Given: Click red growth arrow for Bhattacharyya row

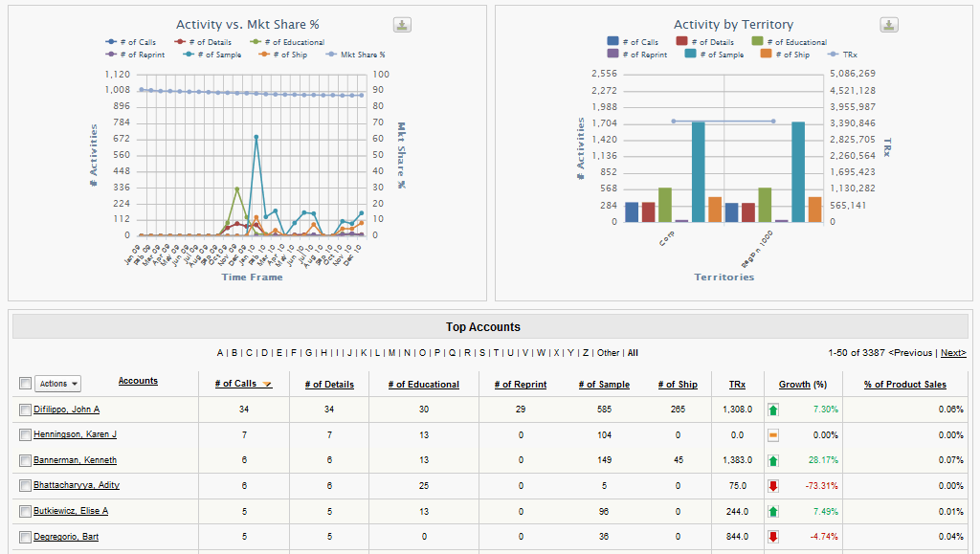Looking at the screenshot, I should point(773,485).
